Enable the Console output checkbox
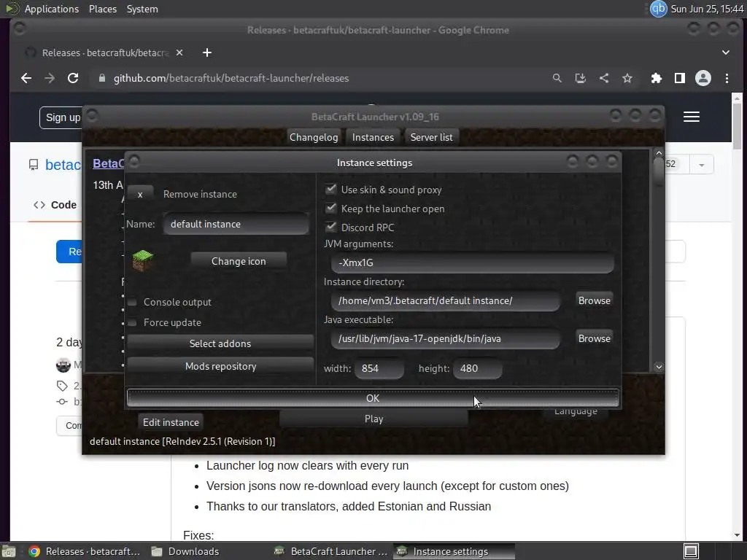 (x=133, y=302)
